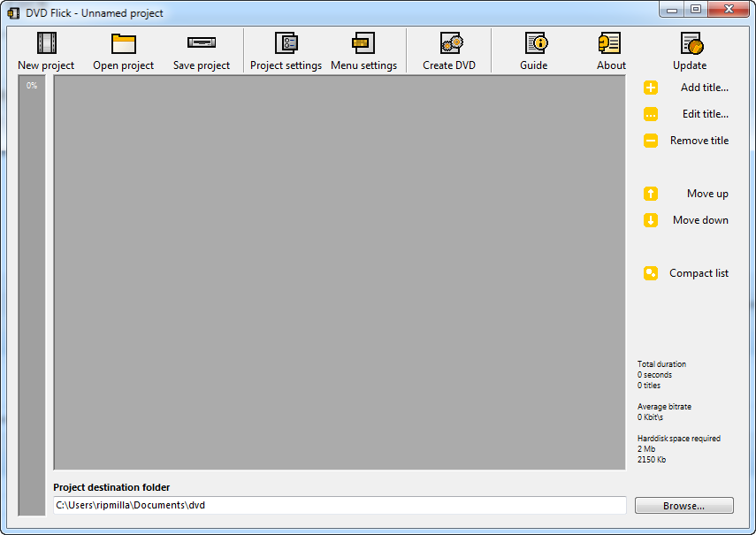This screenshot has height=535, width=756.
Task: Click the Save project drive icon
Action: (202, 43)
